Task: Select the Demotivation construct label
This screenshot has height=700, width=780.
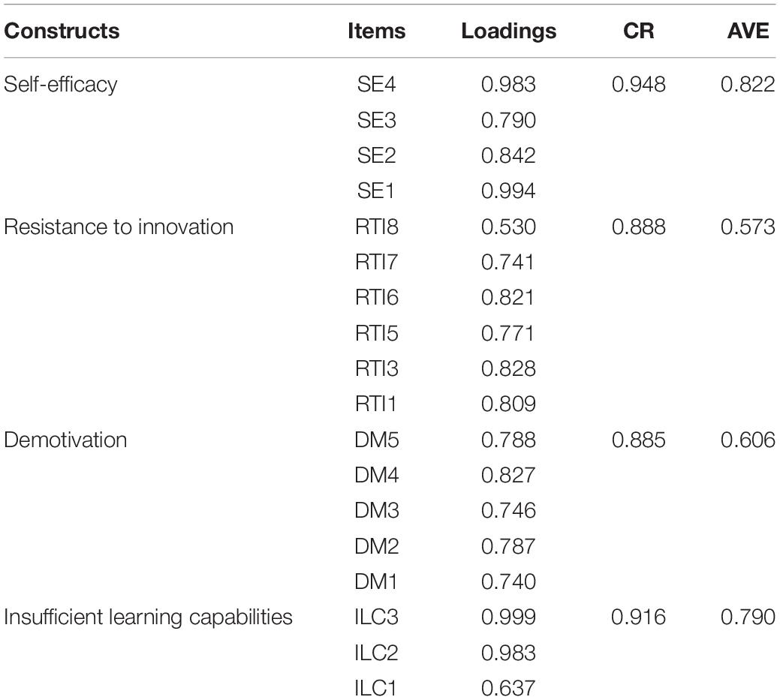Action: point(65,440)
